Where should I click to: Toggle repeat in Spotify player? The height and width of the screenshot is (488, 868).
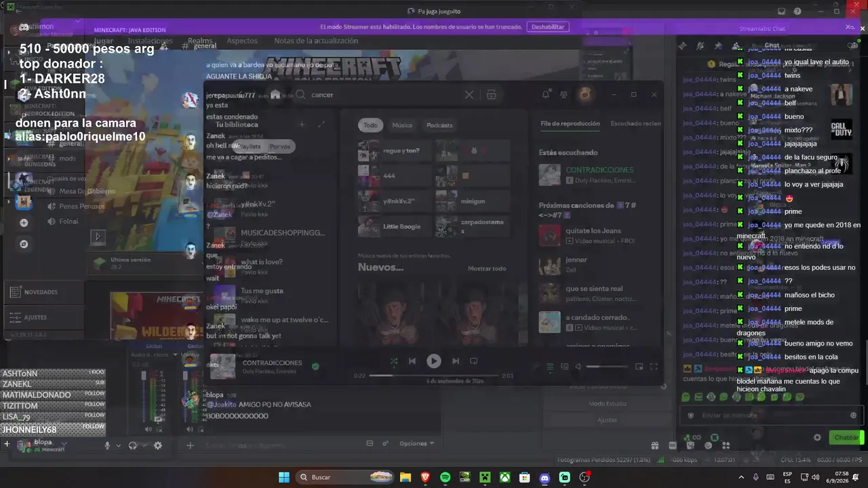pyautogui.click(x=474, y=361)
